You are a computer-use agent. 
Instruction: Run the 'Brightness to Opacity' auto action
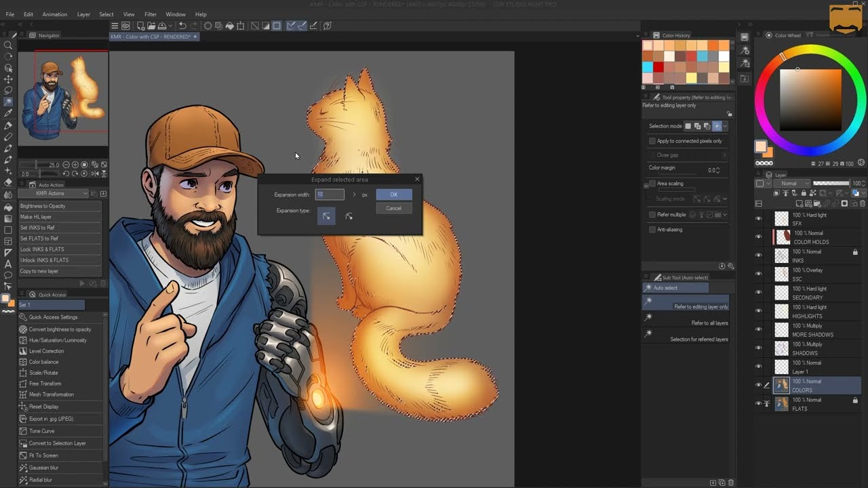(59, 206)
